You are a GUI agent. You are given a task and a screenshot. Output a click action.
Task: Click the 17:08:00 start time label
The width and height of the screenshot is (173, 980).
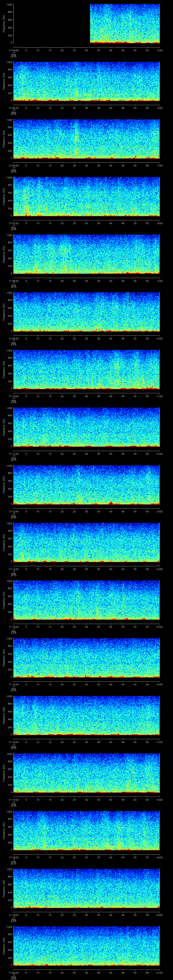[13, 281]
